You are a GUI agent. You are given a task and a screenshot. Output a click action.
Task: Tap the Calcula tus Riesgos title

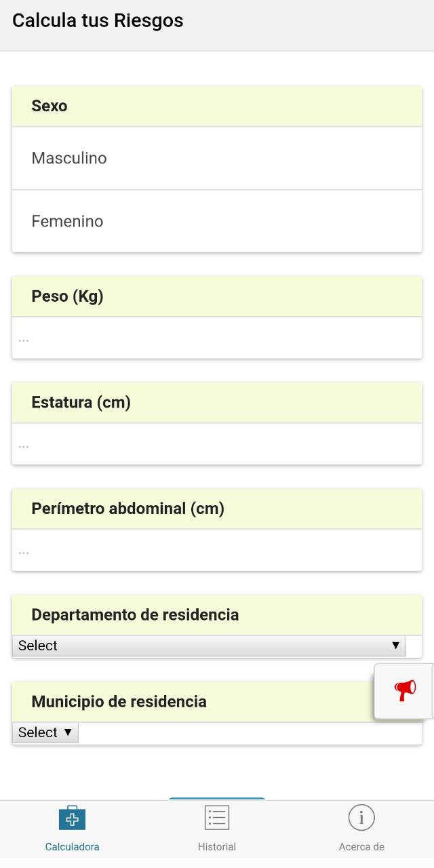point(98,21)
